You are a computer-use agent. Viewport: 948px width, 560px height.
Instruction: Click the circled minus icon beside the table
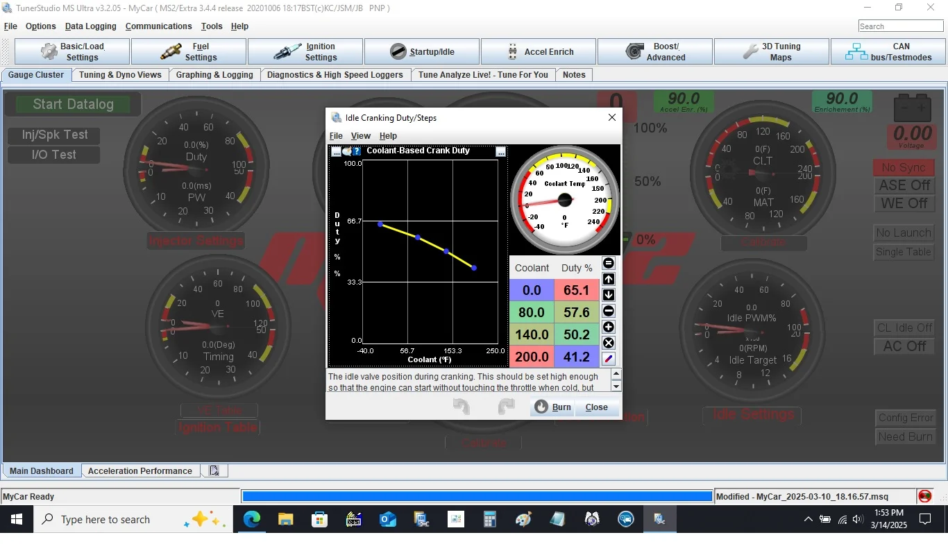(x=609, y=311)
